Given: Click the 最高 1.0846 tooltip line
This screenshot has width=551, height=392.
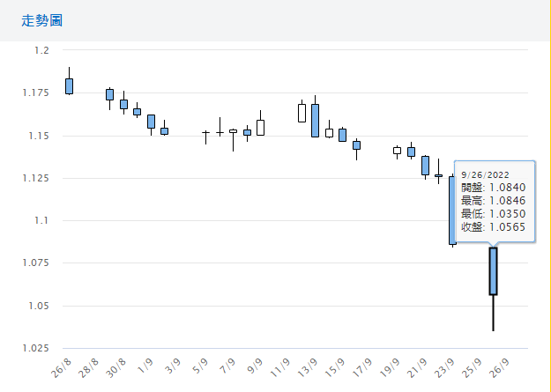Looking at the screenshot, I should [492, 201].
